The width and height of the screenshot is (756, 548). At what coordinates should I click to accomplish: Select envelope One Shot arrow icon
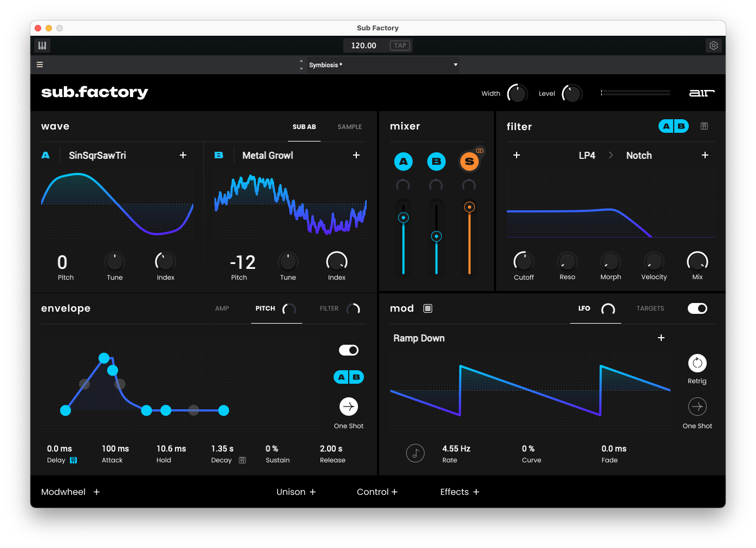pyautogui.click(x=349, y=407)
